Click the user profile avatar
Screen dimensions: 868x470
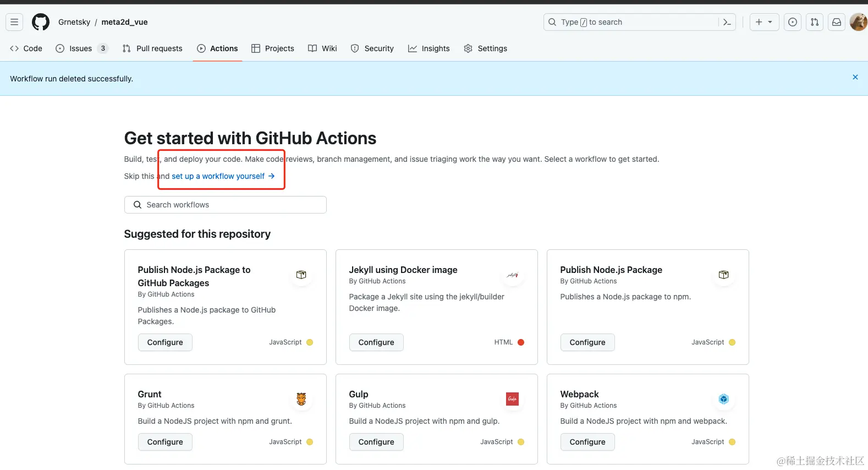tap(858, 22)
